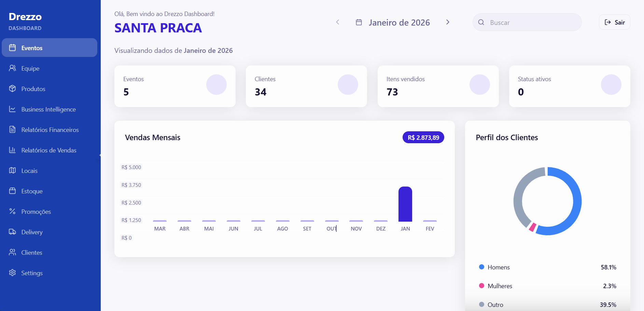Viewport: 644px width, 311px height.
Task: Click the calendar icon beside Janeiro de 2026
Action: (x=359, y=23)
